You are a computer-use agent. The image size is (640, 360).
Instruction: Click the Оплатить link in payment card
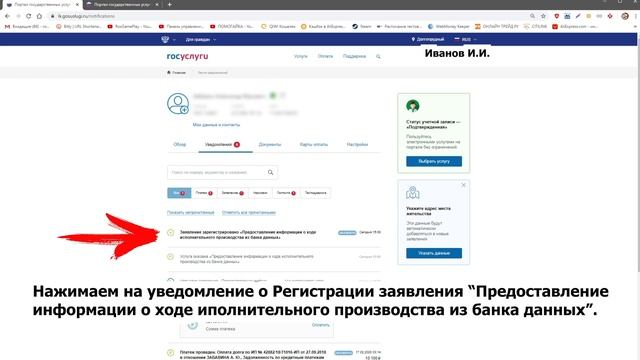click(320, 325)
